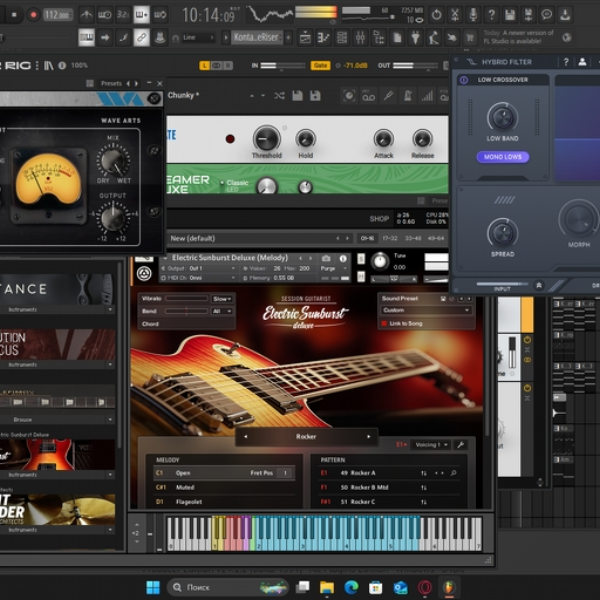Click the shopping cart content library icon
The height and width of the screenshot is (600, 600).
point(470,38)
